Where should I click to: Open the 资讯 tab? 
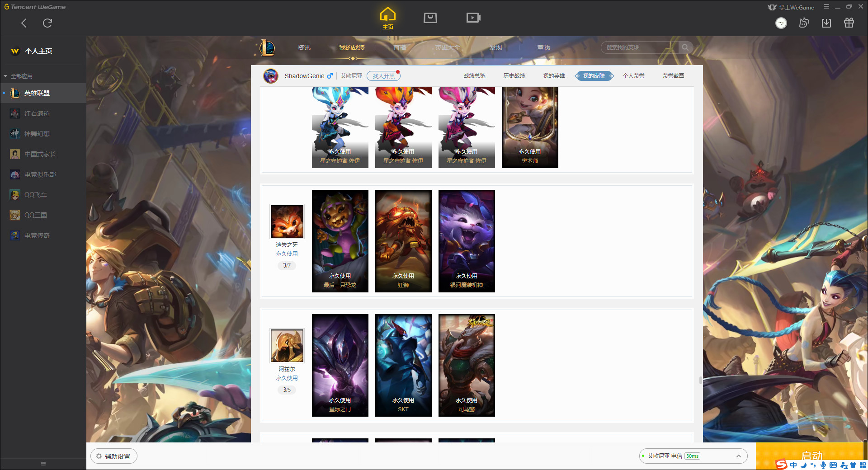304,47
